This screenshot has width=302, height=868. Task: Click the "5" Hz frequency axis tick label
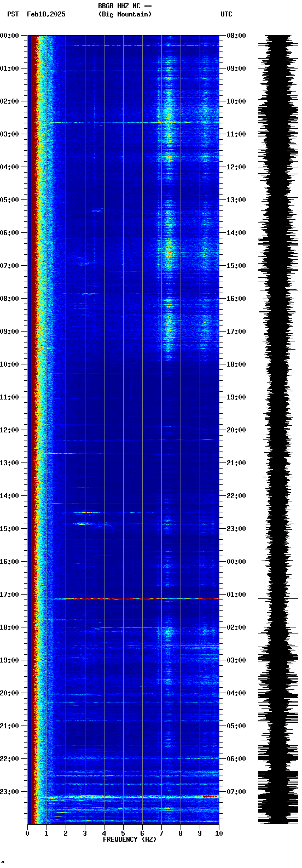click(123, 833)
